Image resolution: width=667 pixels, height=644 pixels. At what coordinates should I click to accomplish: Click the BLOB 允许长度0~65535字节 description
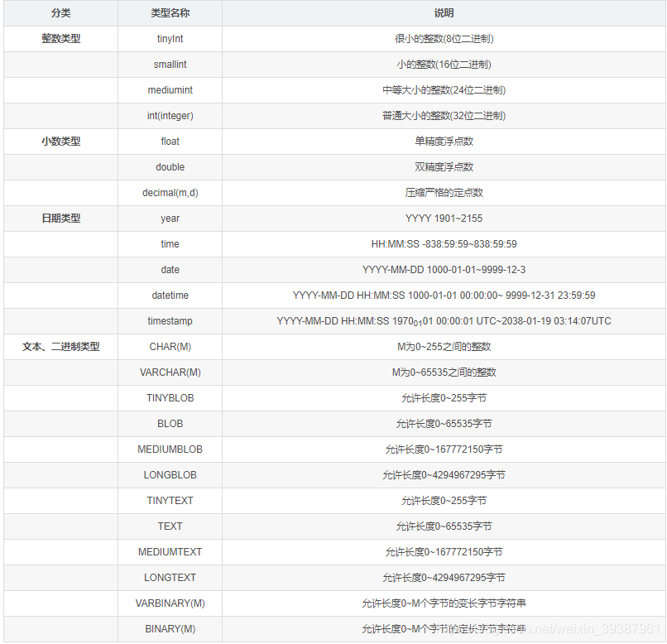tap(444, 424)
